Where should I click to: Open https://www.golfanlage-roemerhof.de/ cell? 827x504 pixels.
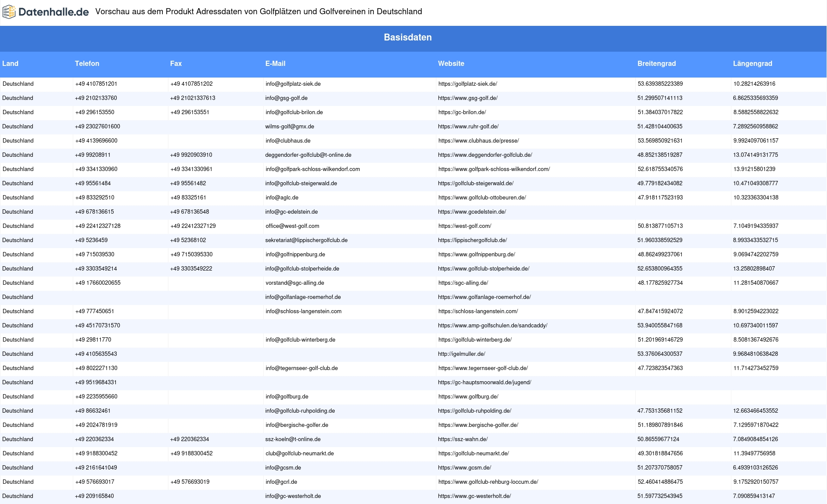(x=485, y=297)
